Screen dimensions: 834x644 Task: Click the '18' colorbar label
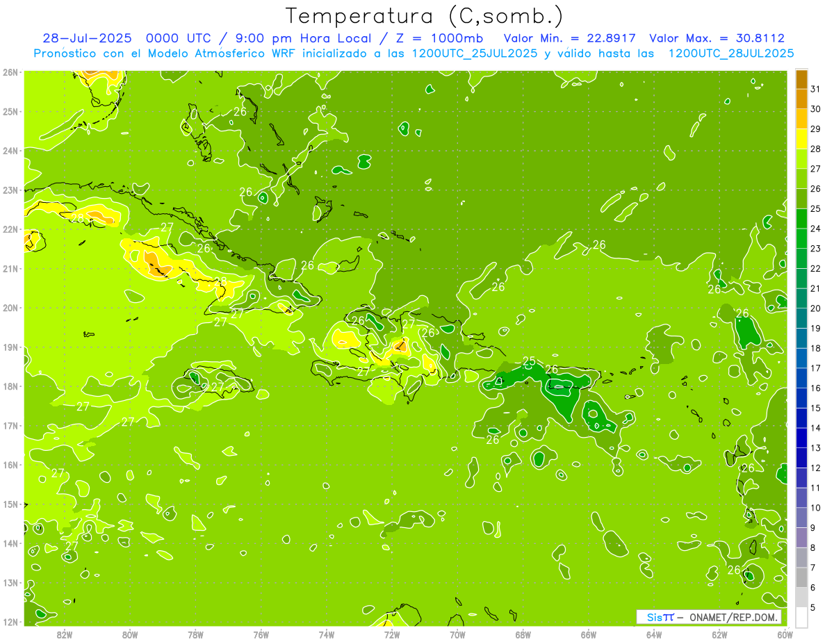click(x=815, y=348)
